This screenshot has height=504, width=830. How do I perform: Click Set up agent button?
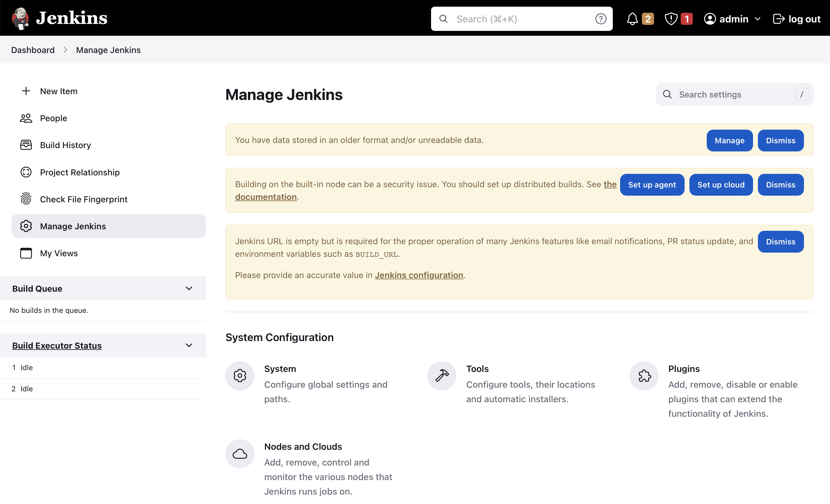(x=652, y=185)
